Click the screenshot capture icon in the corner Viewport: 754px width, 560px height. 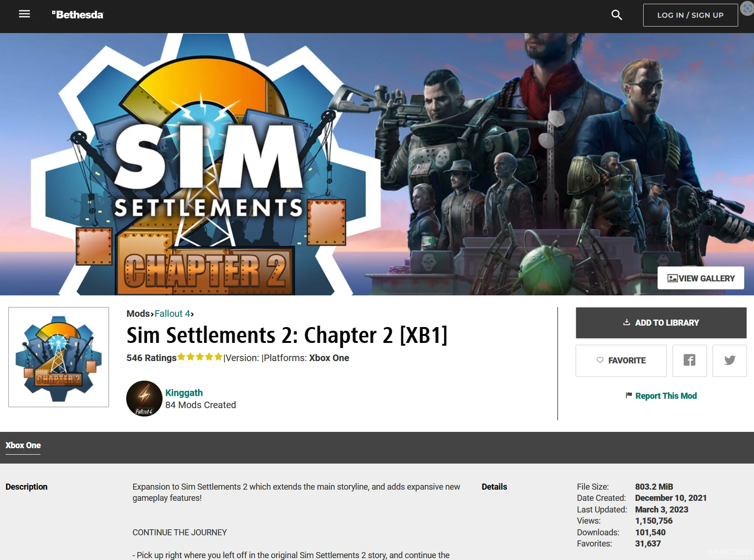coord(747,8)
